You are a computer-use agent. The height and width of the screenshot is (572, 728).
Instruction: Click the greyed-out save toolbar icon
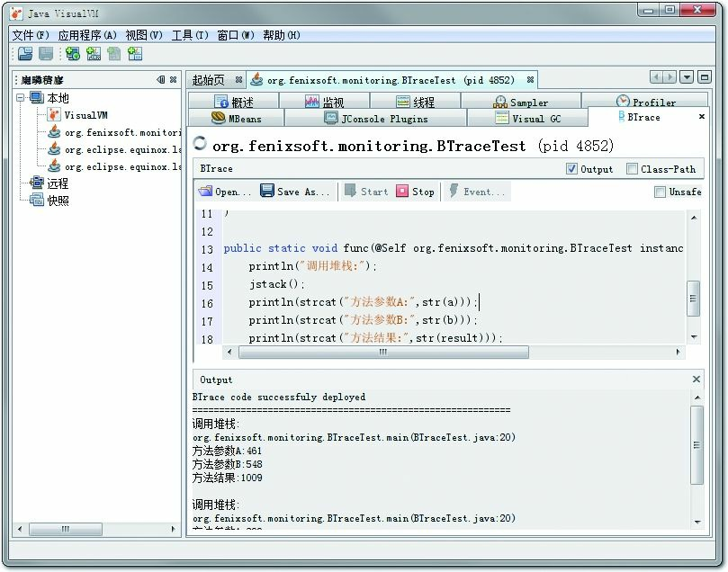pyautogui.click(x=46, y=54)
